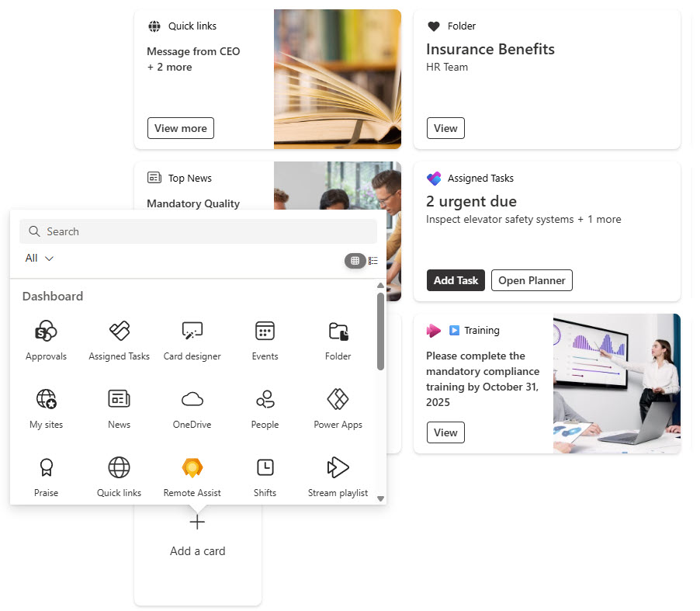Choose the Power Apps card
The height and width of the screenshot is (611, 700).
coord(338,408)
